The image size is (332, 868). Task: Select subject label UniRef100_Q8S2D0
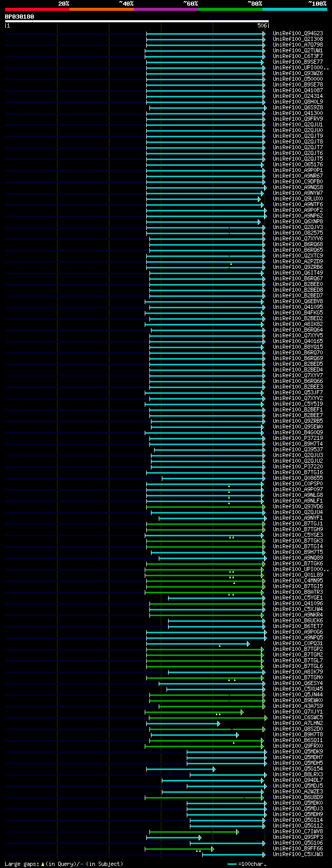click(298, 729)
